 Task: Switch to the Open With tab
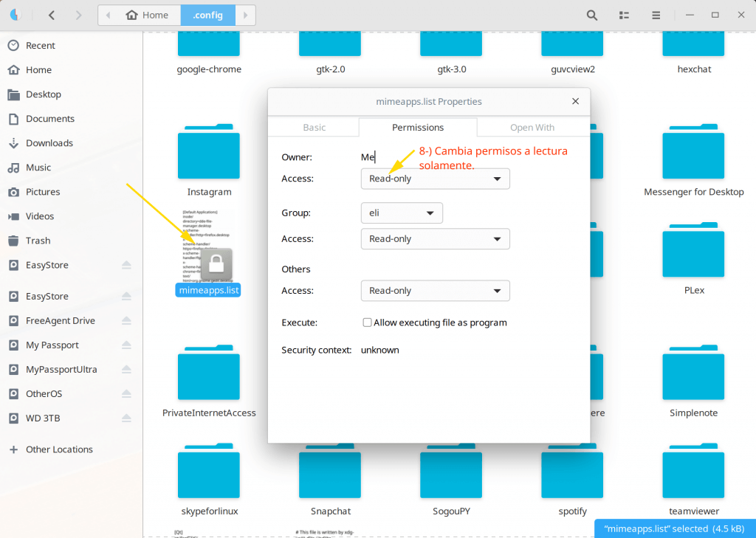(532, 128)
